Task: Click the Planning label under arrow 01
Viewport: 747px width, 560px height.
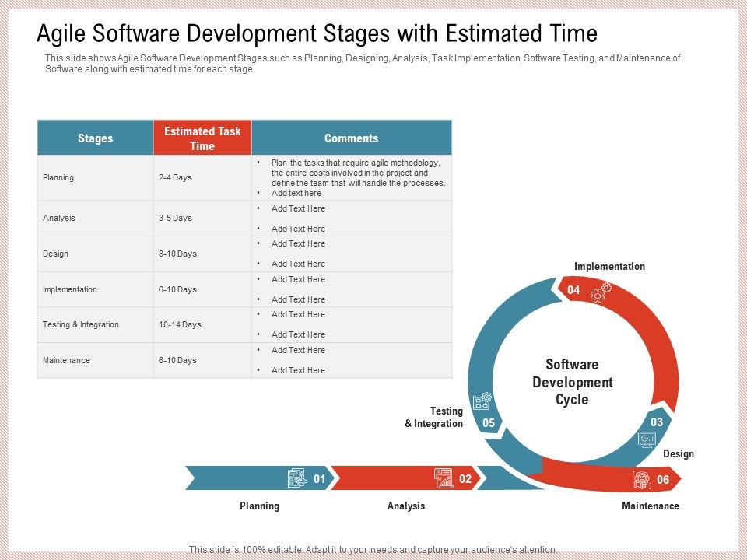Action: coord(260,506)
